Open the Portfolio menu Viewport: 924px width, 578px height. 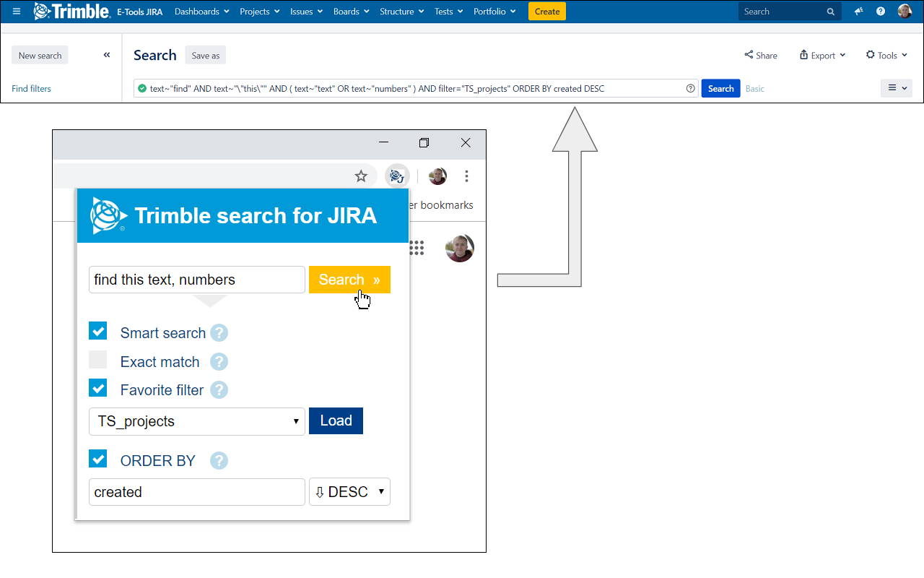[x=495, y=12]
